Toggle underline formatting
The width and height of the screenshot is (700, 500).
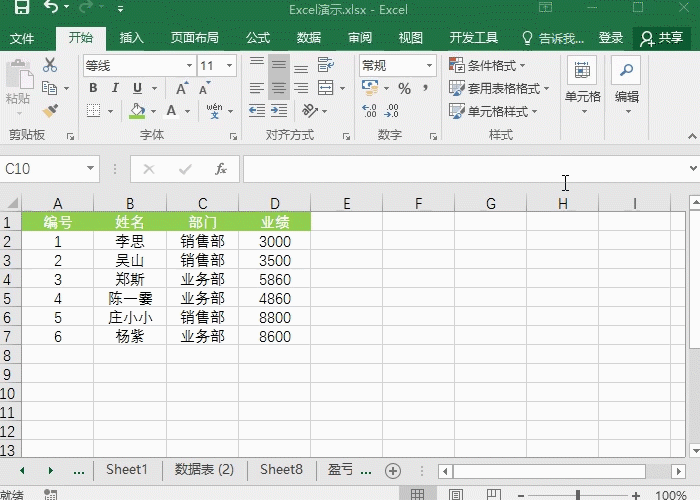click(138, 88)
